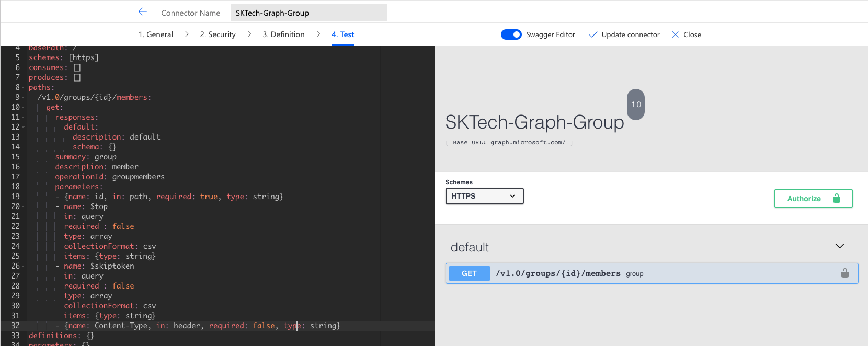Open the 2. Security tab

[x=218, y=34]
